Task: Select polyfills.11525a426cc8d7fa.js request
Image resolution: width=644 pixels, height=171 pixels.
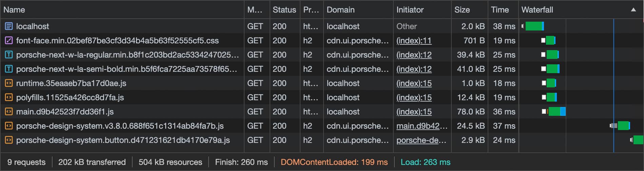Action: [x=70, y=97]
